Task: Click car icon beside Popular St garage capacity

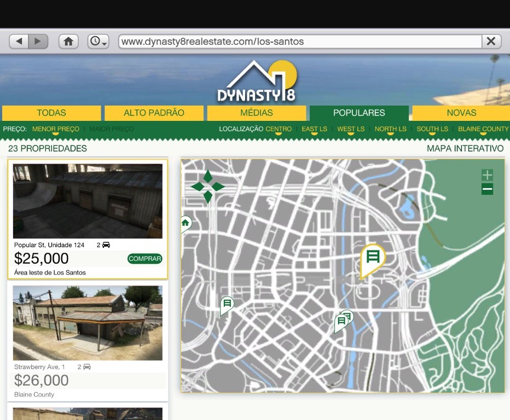Action: 106,245
